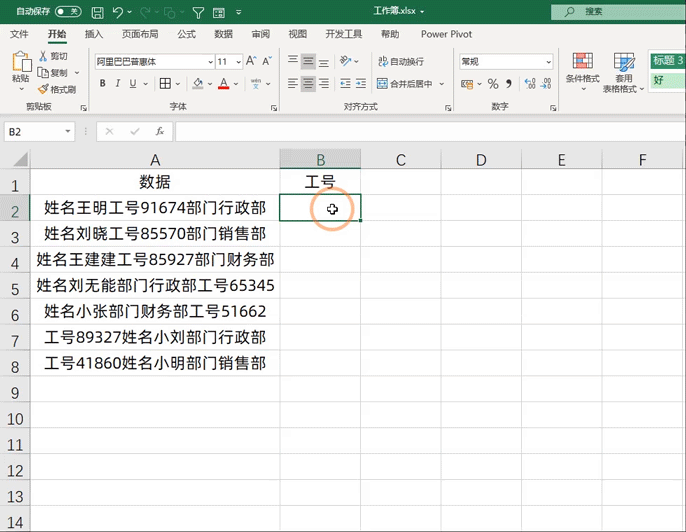
Task: Click the top align icon
Action: 293,61
